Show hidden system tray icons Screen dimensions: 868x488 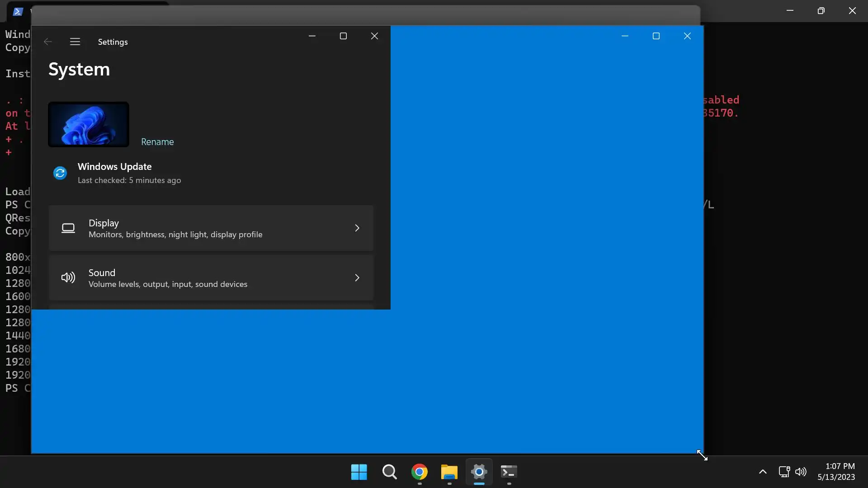coord(763,472)
